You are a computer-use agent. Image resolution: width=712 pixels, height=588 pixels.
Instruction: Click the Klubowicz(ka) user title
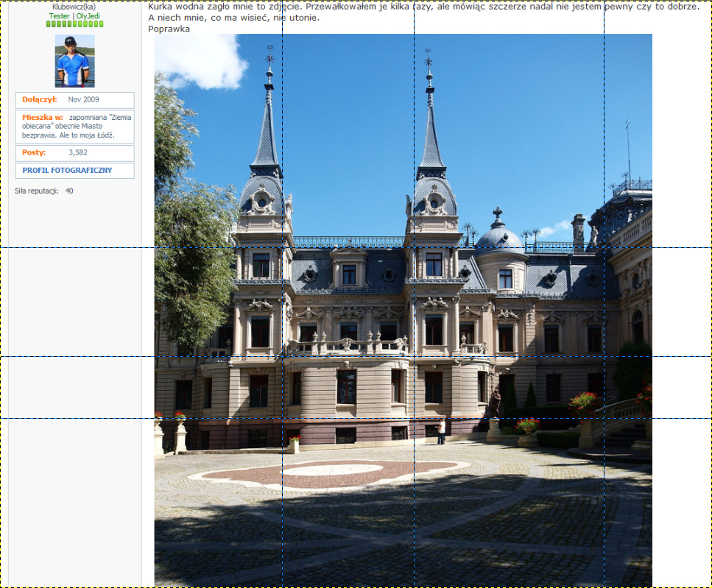coord(74,7)
